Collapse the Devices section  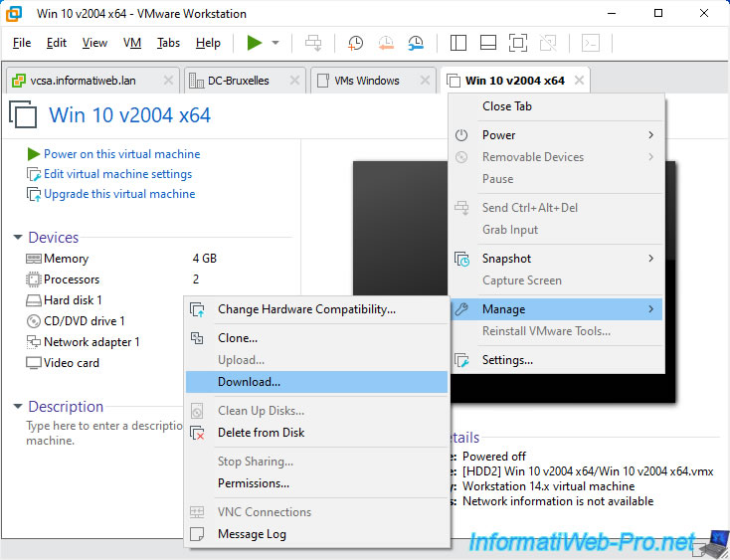coord(18,238)
